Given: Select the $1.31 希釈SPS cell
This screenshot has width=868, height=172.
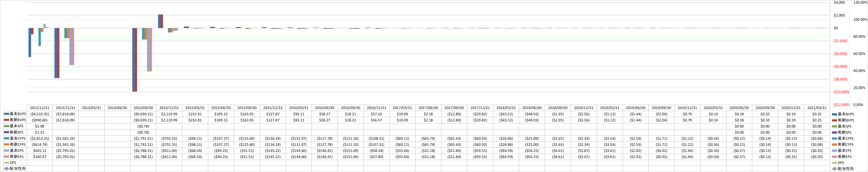Looking at the screenshot, I should point(40,132).
